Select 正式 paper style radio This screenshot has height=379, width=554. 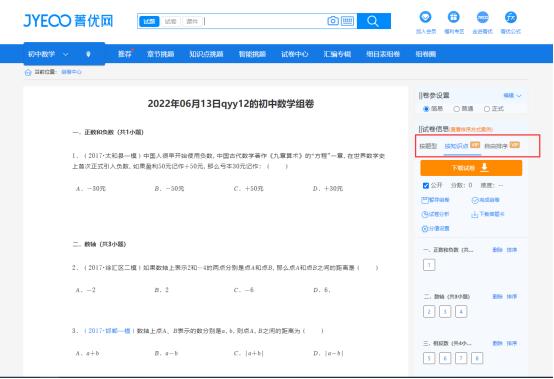487,109
